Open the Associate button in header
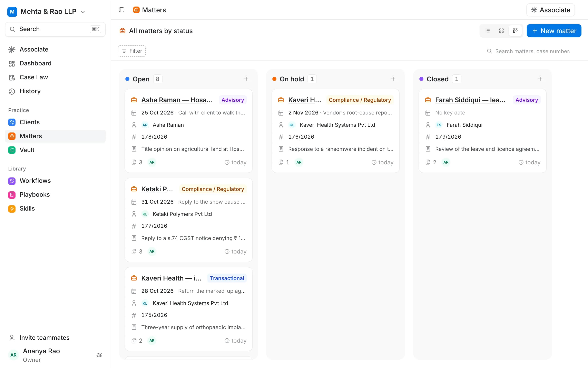588x368 pixels. click(550, 10)
